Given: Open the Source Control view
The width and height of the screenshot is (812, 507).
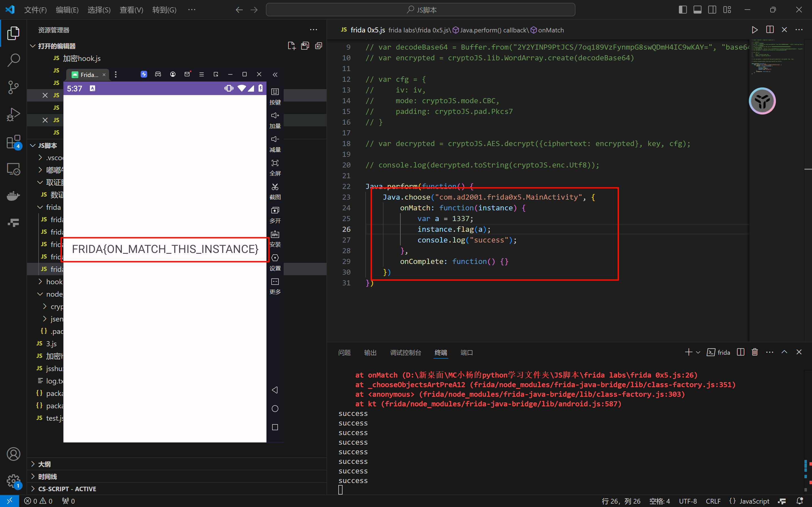Looking at the screenshot, I should 14,87.
